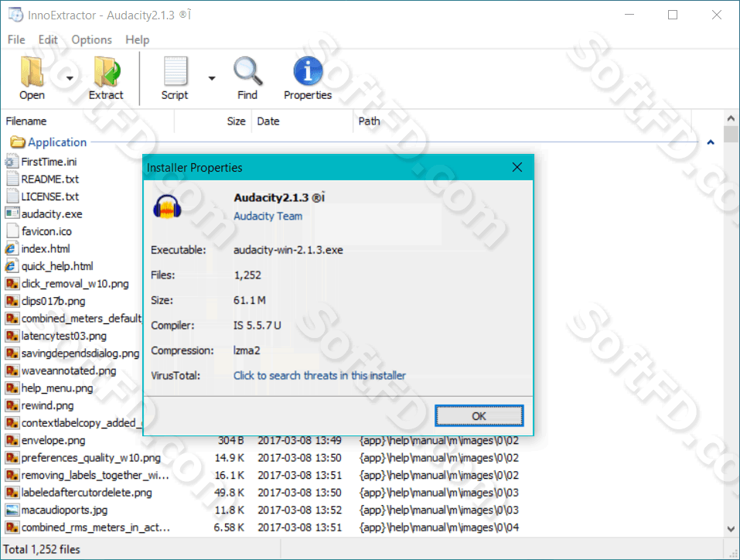Viewport: 740px width, 560px height.
Task: Select the combined_meters_default file icon
Action: click(x=12, y=319)
